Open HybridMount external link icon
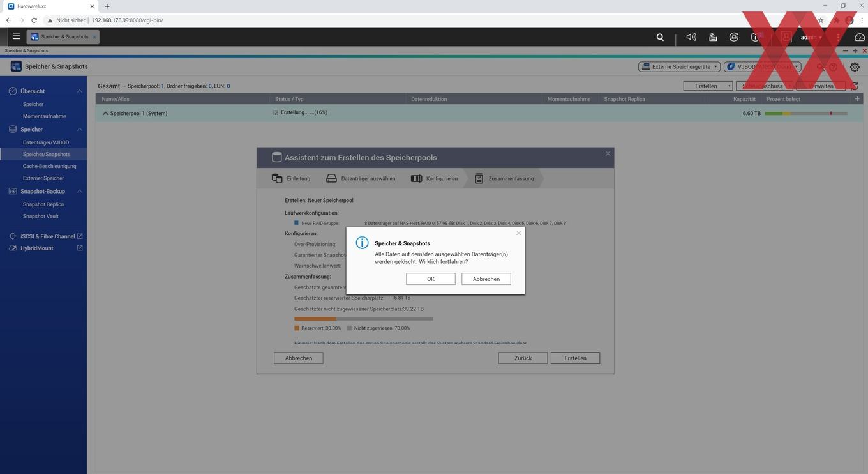The width and height of the screenshot is (868, 474). (x=80, y=248)
